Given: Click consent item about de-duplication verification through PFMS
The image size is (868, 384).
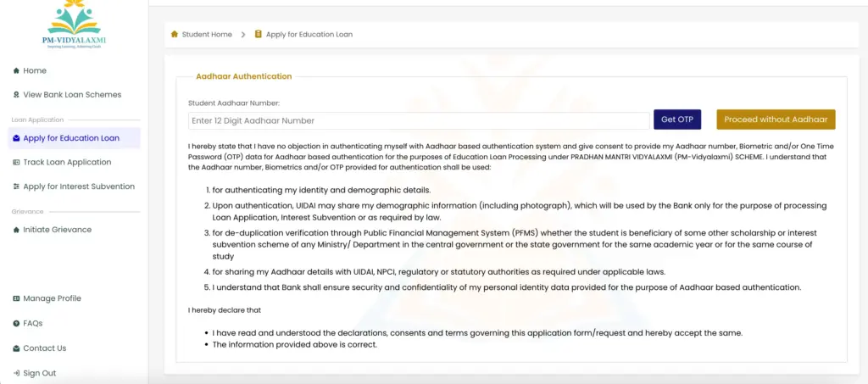Looking at the screenshot, I should tap(515, 245).
